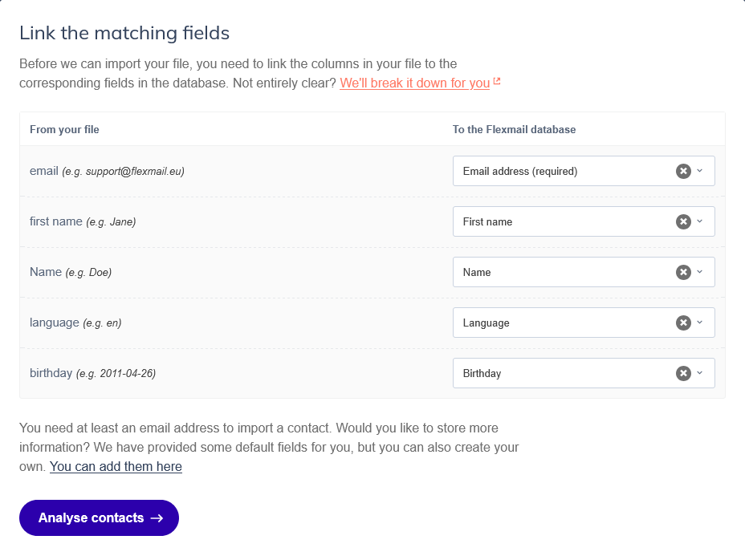Click the "To the Flexmail database" column header
Viewport: 745px width, 560px height.
click(514, 129)
